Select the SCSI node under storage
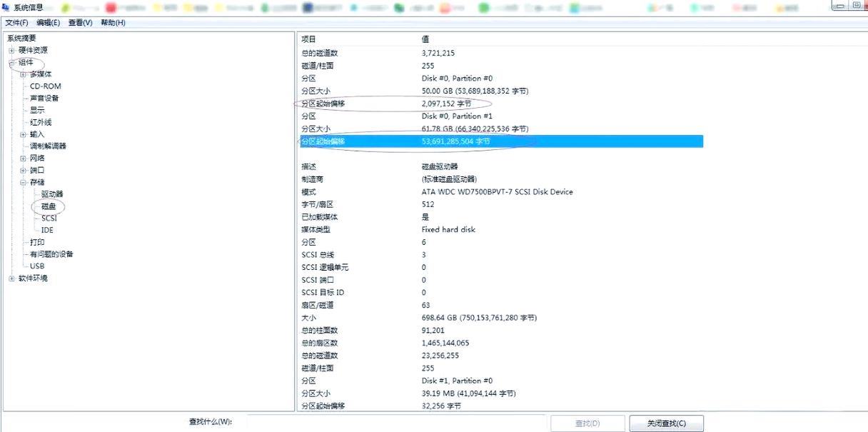 tap(46, 218)
